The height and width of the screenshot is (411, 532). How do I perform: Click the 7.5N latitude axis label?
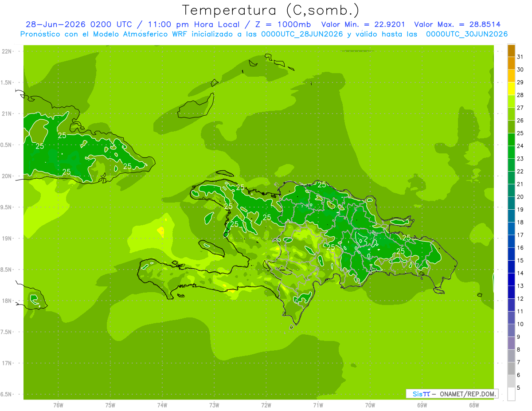(7, 332)
